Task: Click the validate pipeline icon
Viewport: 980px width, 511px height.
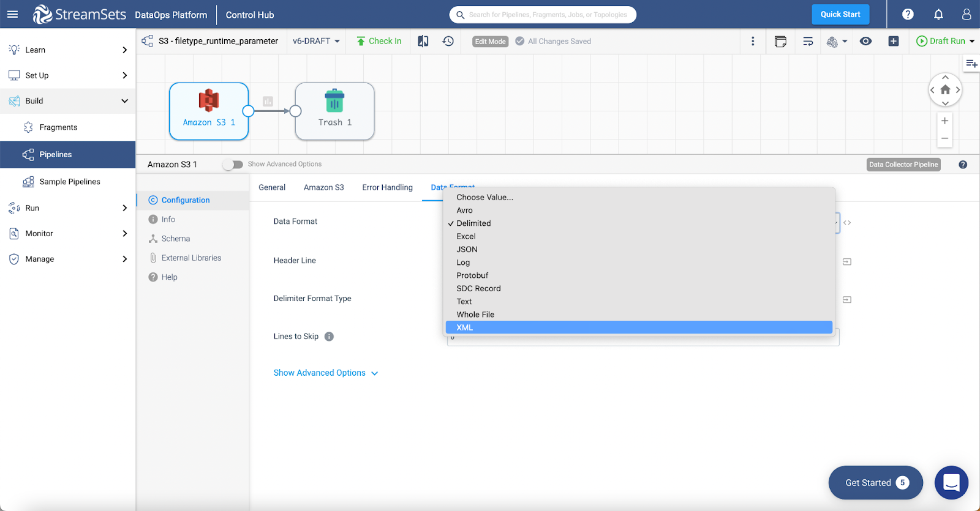Action: [x=832, y=41]
